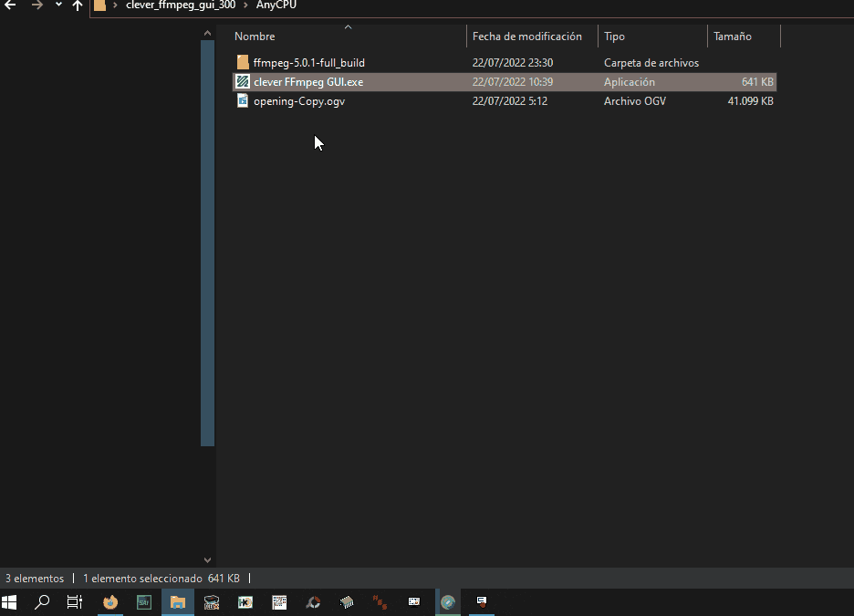Click the 3 elementos status bar text
Viewport: 854px width, 616px height.
point(35,579)
